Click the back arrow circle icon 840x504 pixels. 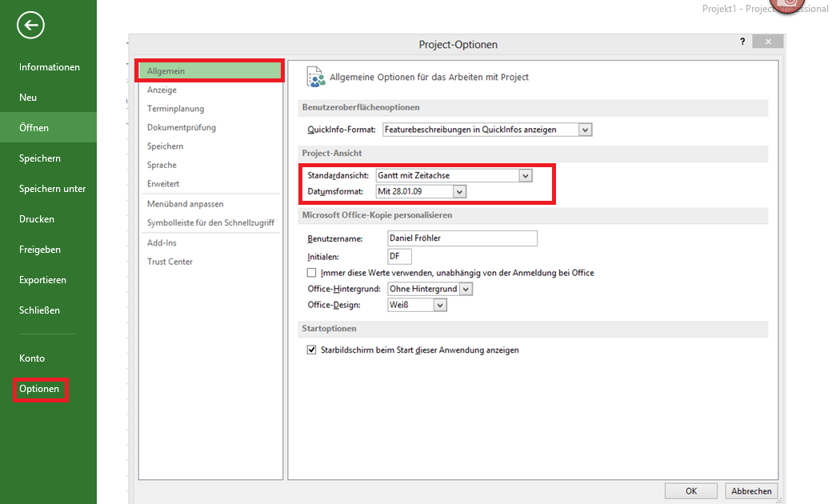click(x=30, y=25)
